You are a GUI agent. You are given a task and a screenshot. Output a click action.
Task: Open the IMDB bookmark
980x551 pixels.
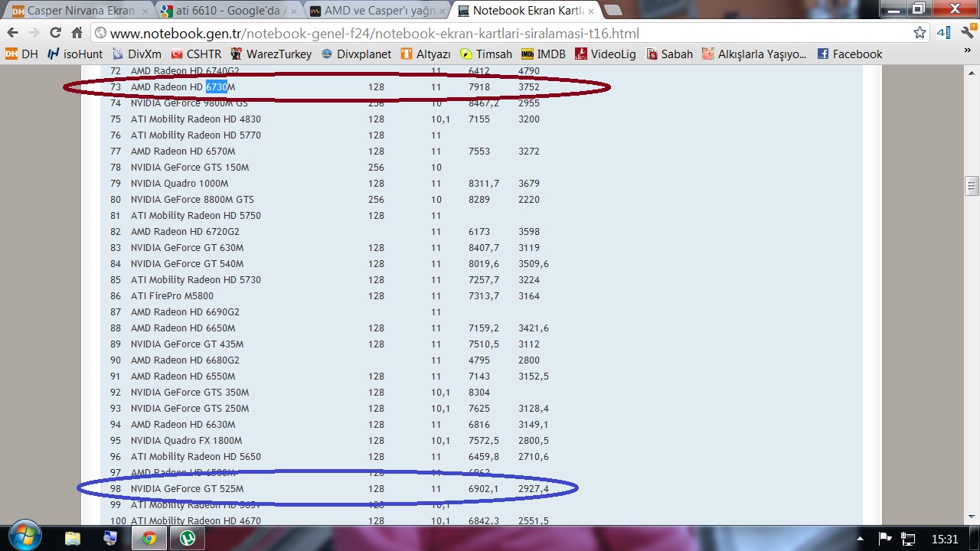(x=544, y=54)
